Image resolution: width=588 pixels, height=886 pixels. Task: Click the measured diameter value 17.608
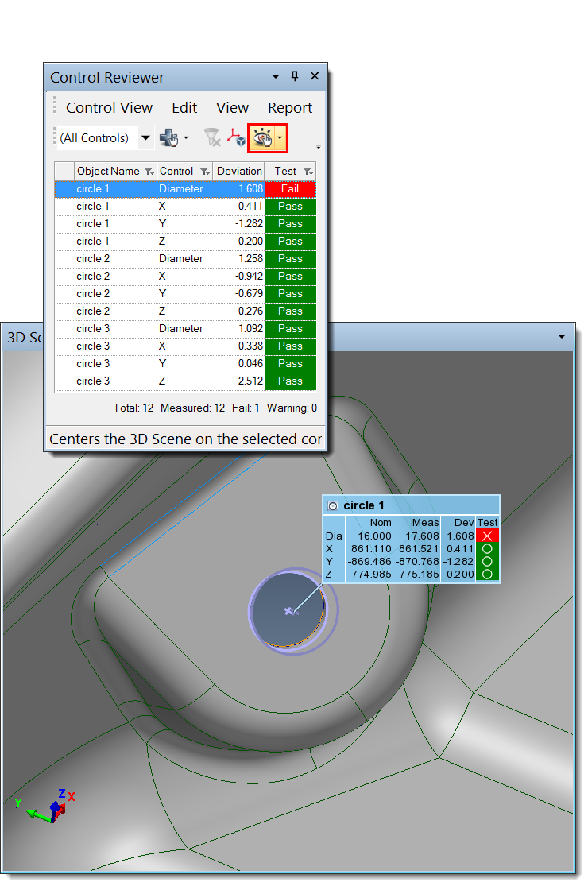tap(422, 536)
